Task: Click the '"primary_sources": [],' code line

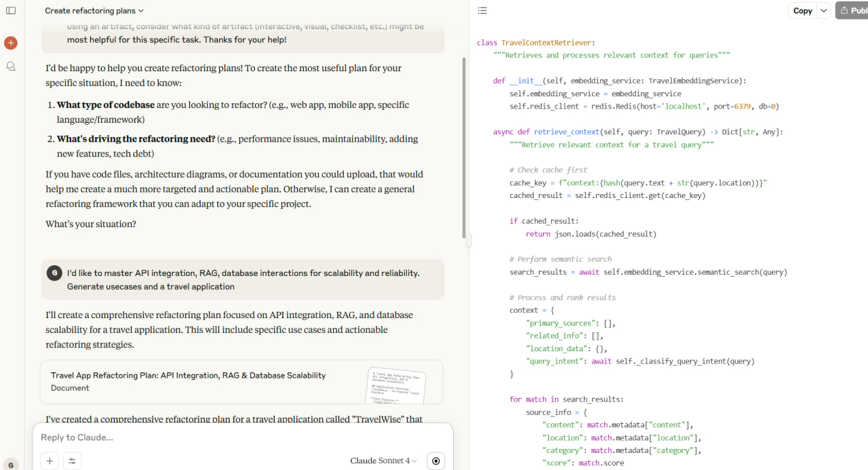Action: click(x=570, y=324)
